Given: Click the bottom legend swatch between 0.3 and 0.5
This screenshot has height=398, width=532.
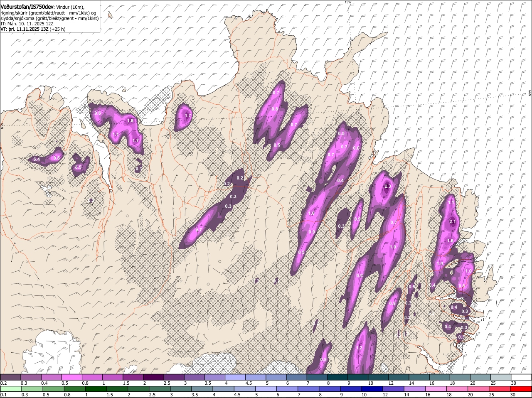Looking at the screenshot, I should (32, 389).
